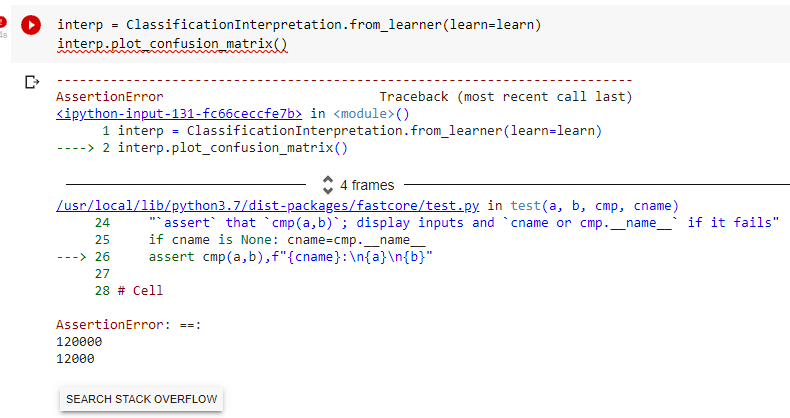Expand the 4 frames collapsed traceback
790x418 pixels.
366,185
